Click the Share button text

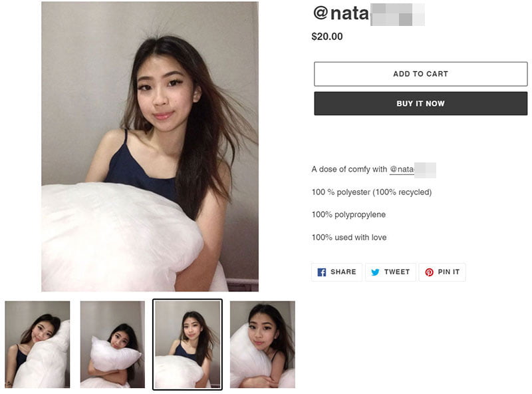[343, 272]
